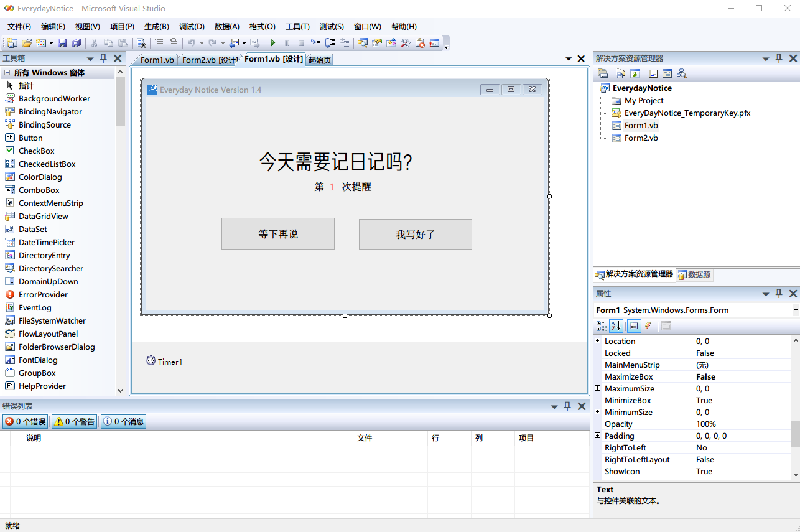The image size is (800, 532).
Task: Click the Open File folder icon
Action: point(26,43)
